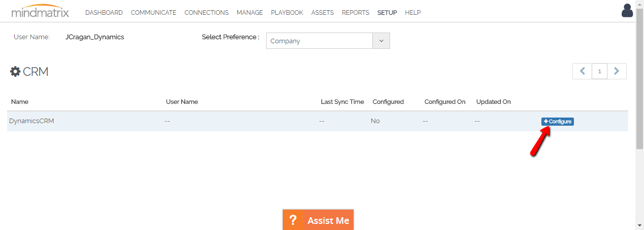644x230 pixels.
Task: Open the HELP menu
Action: pyautogui.click(x=413, y=13)
